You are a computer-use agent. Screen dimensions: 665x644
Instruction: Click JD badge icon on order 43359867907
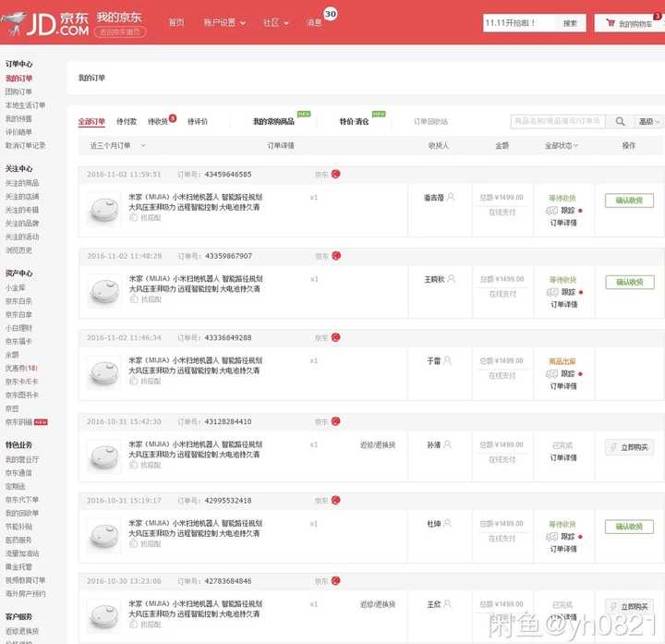click(x=336, y=256)
